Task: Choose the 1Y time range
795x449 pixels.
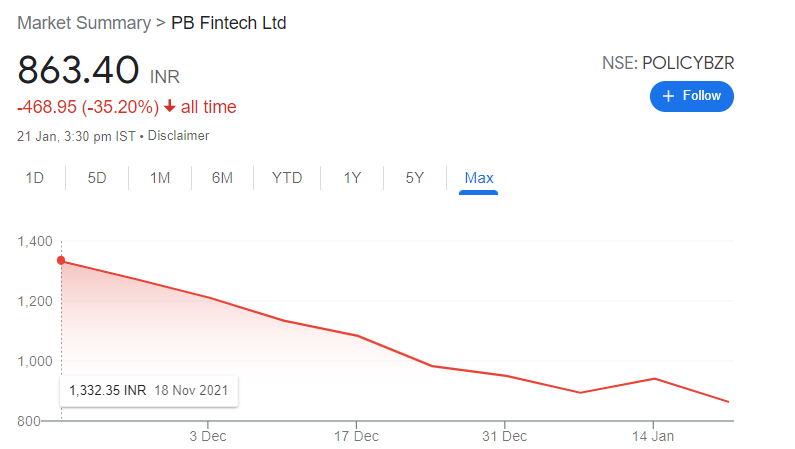Action: pos(352,178)
